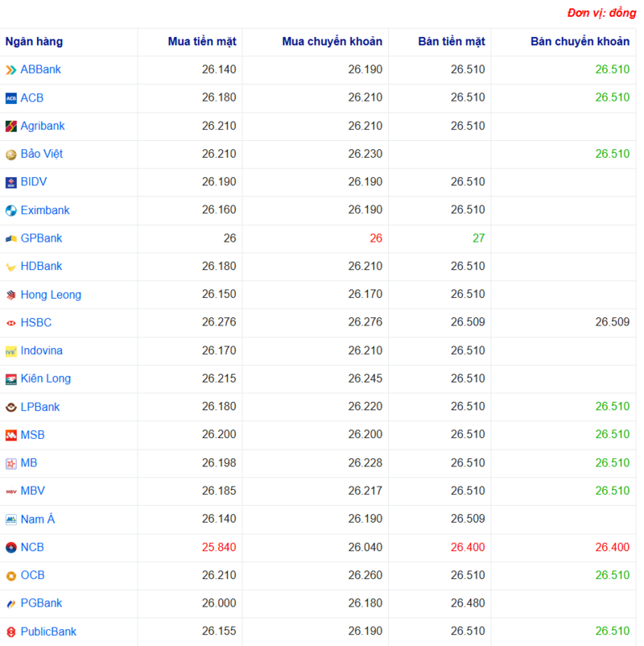
Task: Open the Indovina link
Action: 42,350
